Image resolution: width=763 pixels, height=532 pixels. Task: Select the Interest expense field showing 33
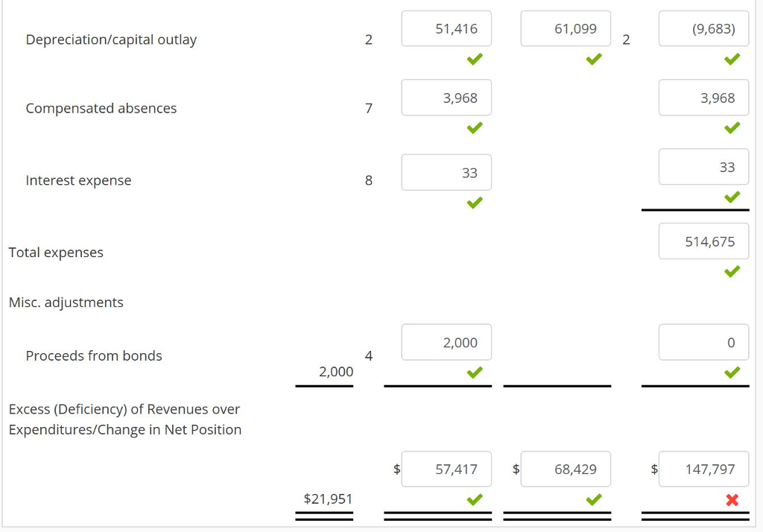point(446,171)
